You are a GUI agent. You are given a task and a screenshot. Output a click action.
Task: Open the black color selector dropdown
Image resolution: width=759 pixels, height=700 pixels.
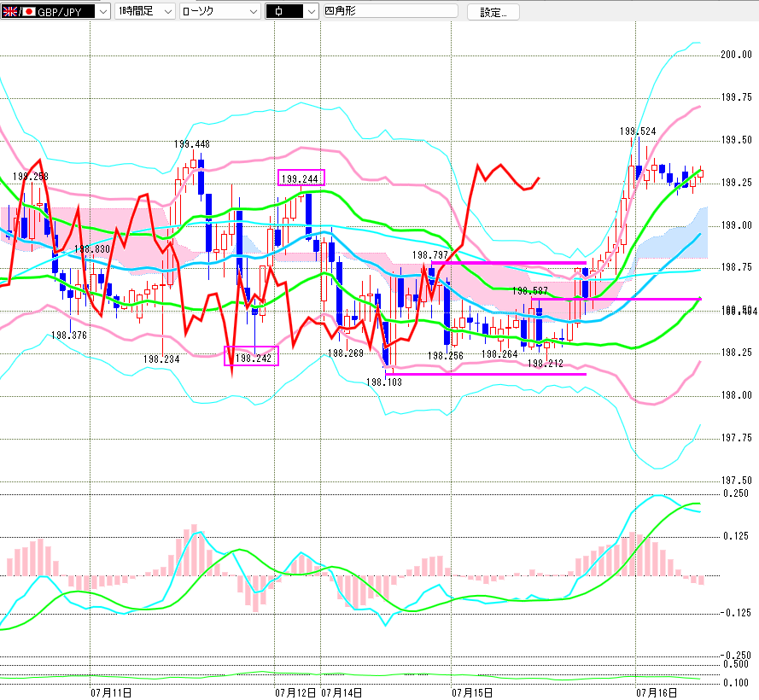point(292,11)
